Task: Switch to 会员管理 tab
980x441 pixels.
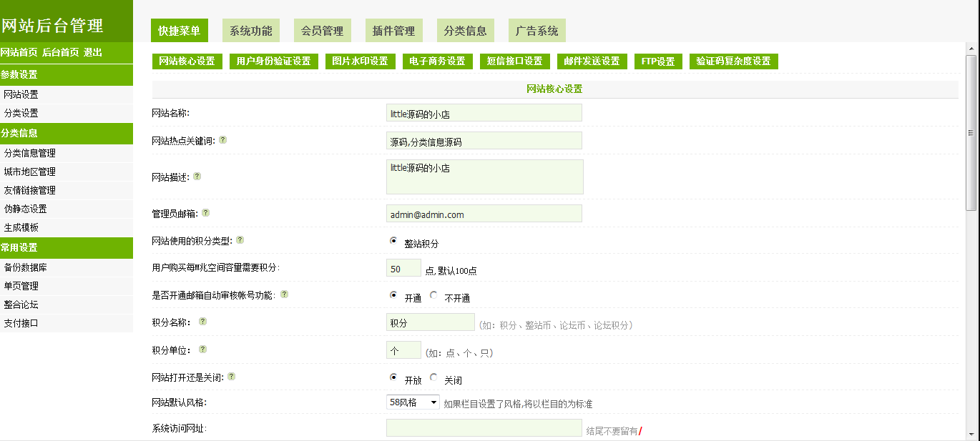Action: (x=323, y=31)
